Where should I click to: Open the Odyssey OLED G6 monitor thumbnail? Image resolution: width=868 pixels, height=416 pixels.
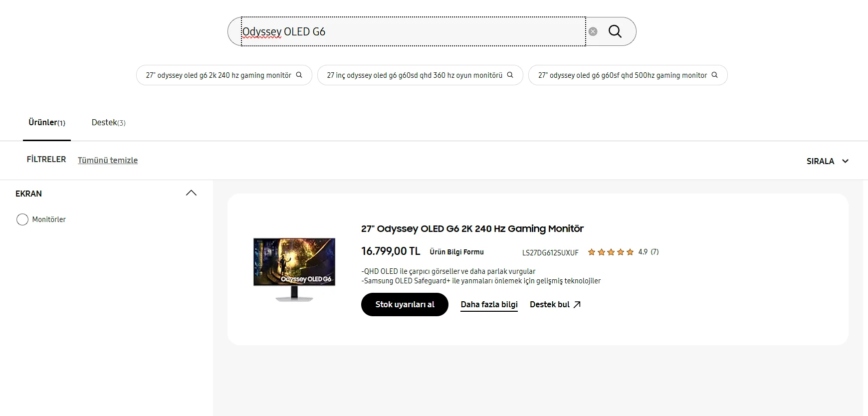click(294, 269)
